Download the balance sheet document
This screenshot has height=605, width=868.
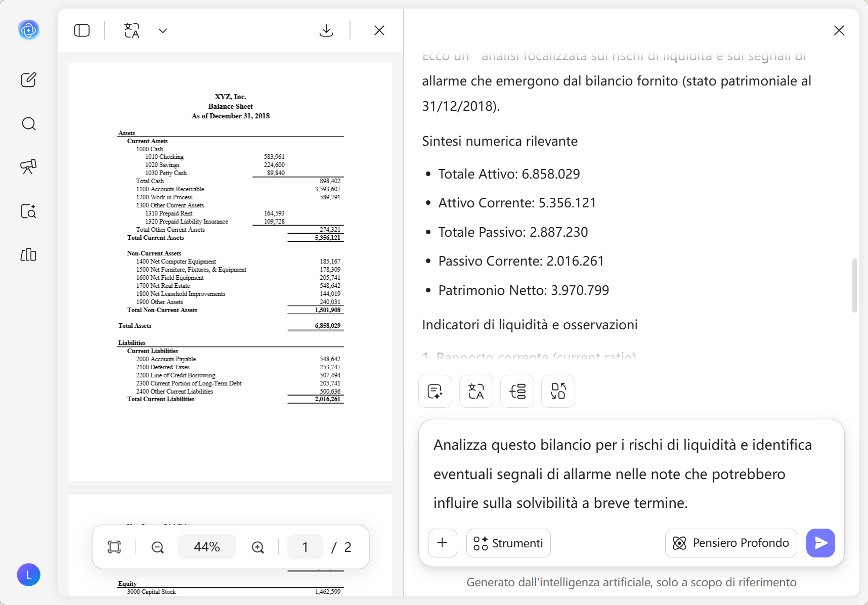(327, 30)
